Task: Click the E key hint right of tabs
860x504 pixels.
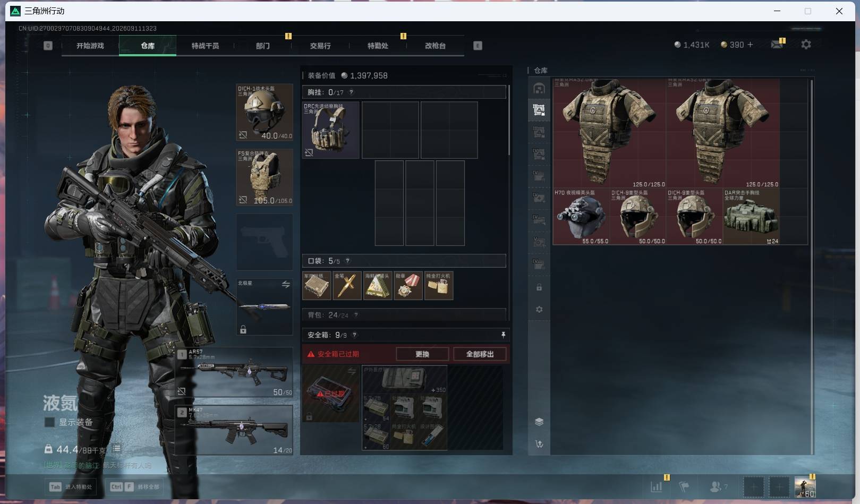Action: [478, 46]
